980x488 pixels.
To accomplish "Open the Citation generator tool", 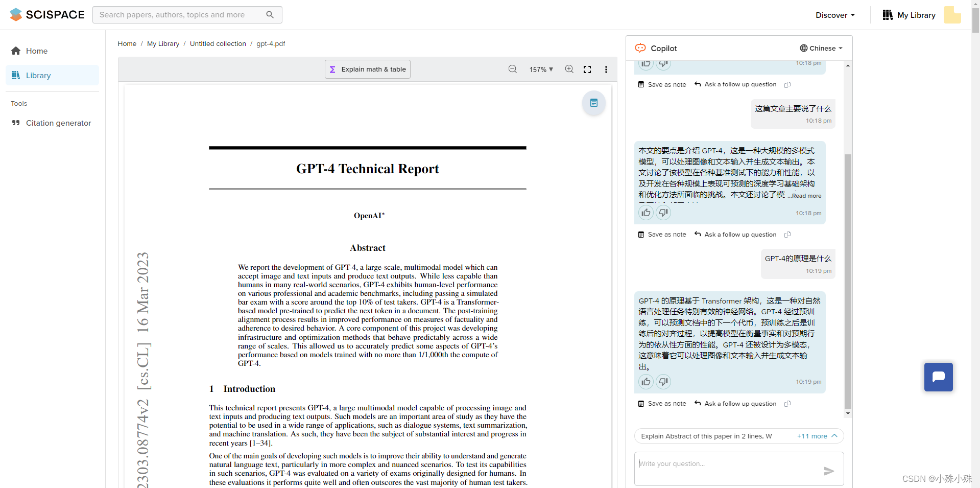I will (52, 123).
